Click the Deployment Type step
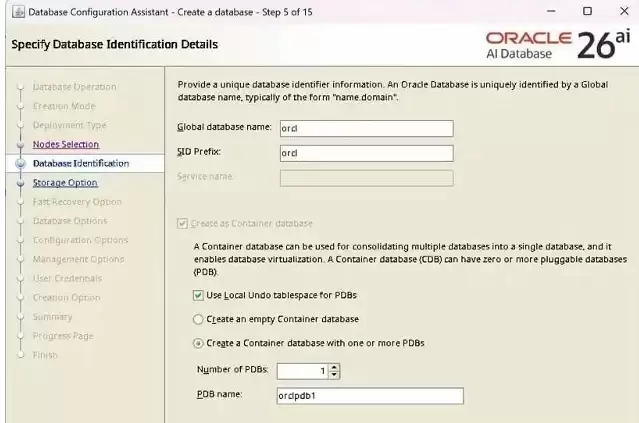Image resolution: width=639 pixels, height=423 pixels. [70, 125]
